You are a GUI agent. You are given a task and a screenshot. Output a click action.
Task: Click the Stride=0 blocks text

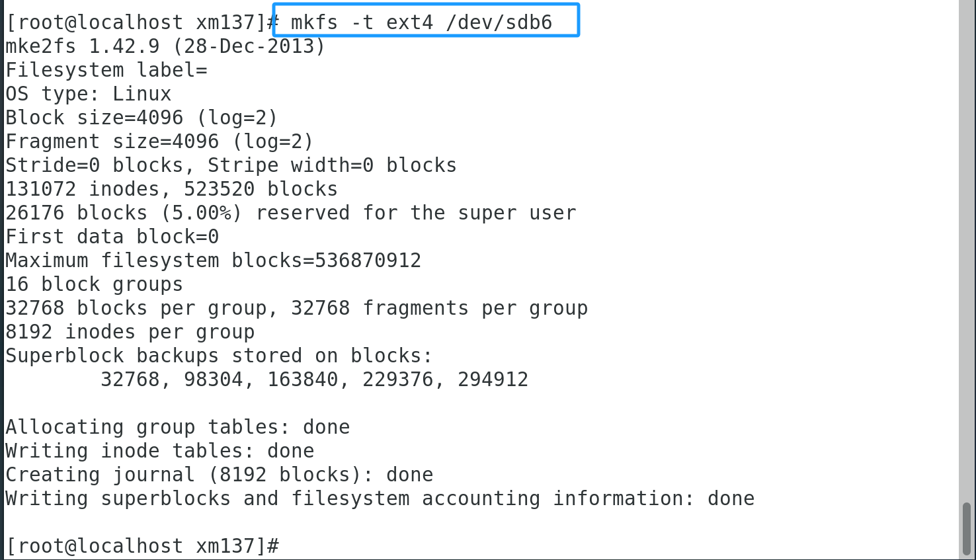tap(94, 165)
